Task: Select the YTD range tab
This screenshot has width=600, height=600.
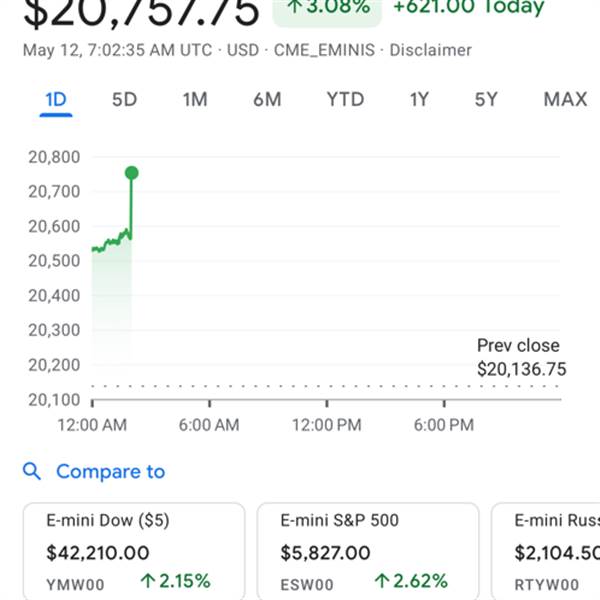Action: pos(345,100)
